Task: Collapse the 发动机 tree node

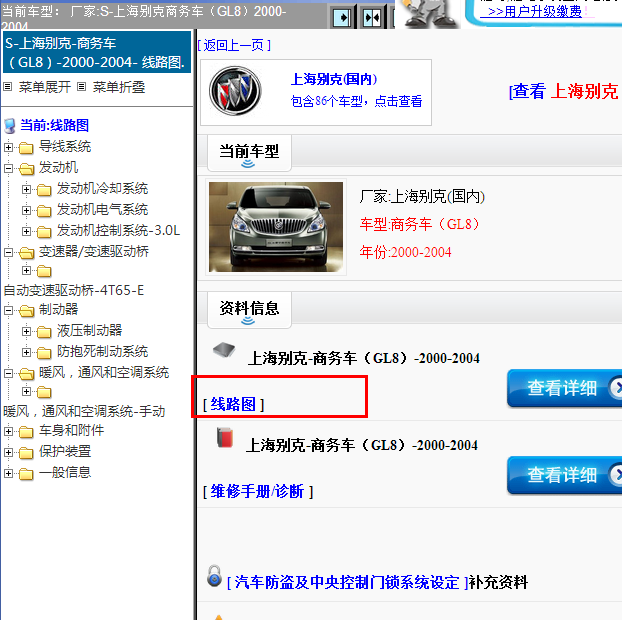Action: point(8,169)
